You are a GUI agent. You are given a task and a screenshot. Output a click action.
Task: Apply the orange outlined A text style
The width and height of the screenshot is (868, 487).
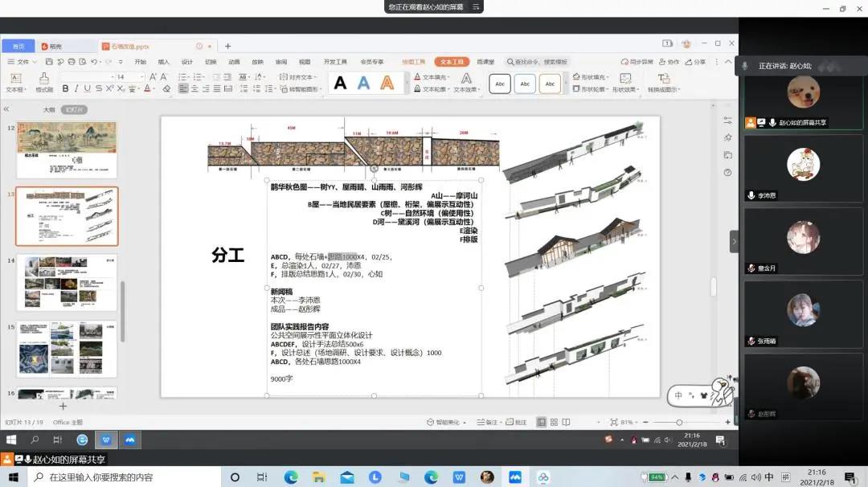[x=387, y=83]
